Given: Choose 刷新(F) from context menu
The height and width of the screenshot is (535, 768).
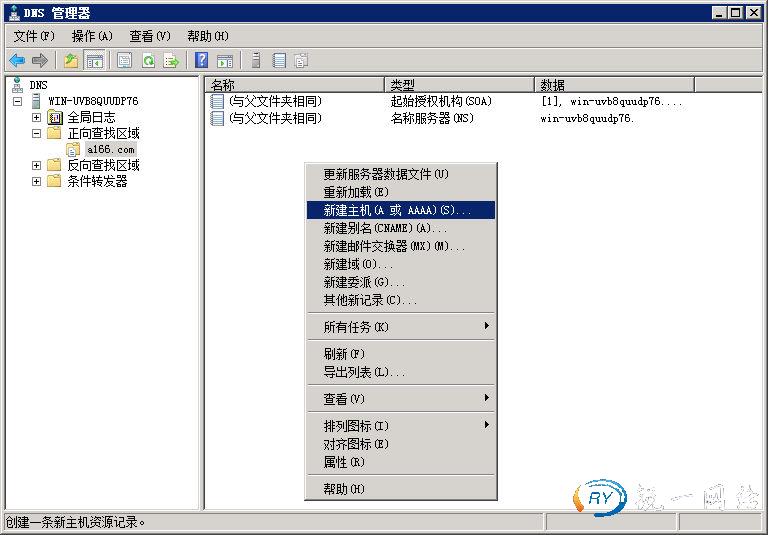Looking at the screenshot, I should (401, 354).
